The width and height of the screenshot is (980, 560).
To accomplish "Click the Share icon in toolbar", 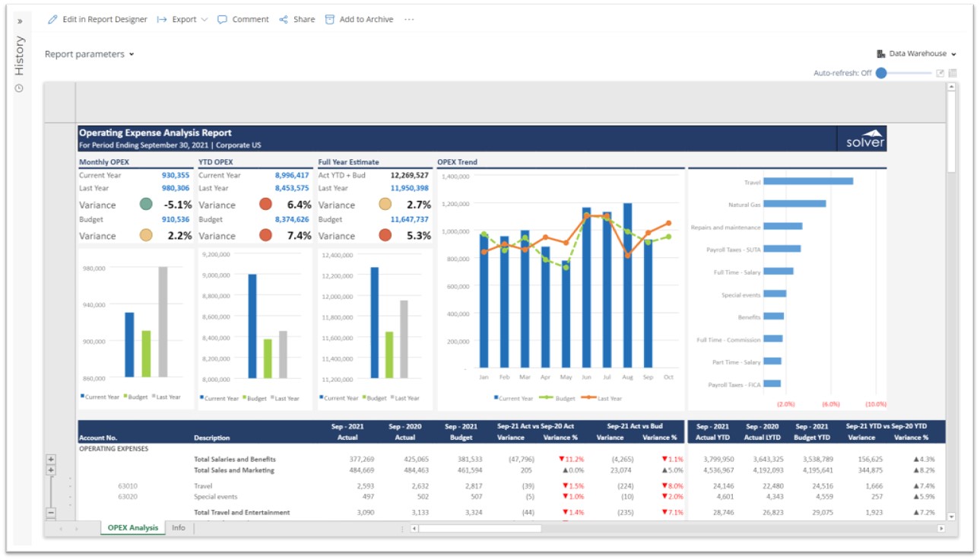I will tap(284, 20).
